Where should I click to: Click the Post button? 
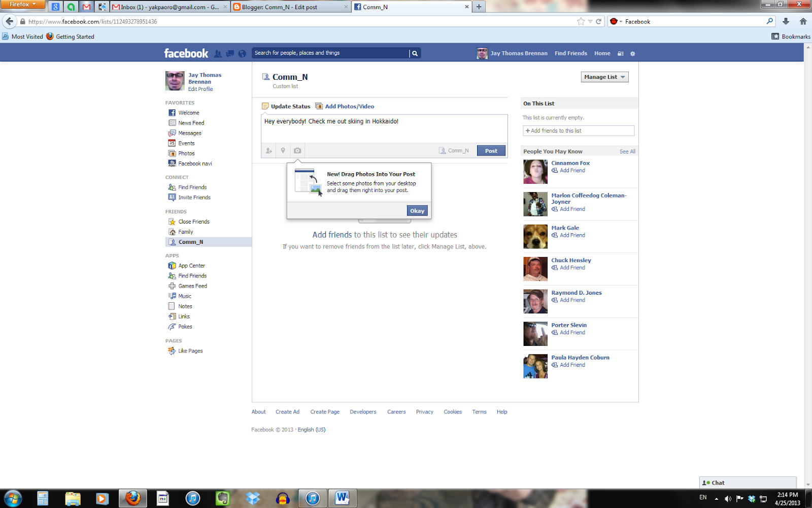tap(490, 150)
